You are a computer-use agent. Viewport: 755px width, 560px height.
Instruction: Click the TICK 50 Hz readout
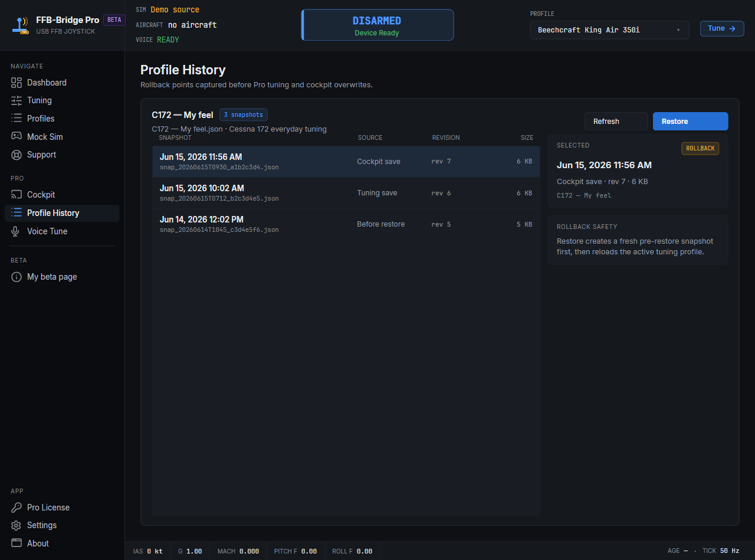tap(721, 551)
